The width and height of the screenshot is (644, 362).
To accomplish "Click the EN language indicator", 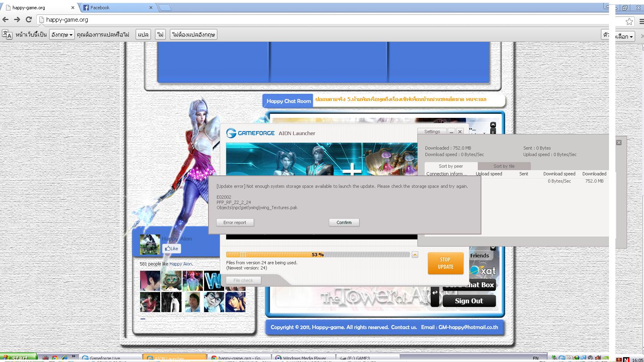I will (x=535, y=358).
